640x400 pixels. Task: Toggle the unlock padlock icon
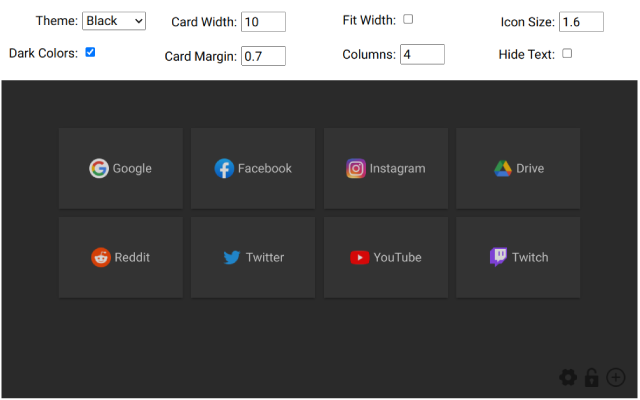591,377
